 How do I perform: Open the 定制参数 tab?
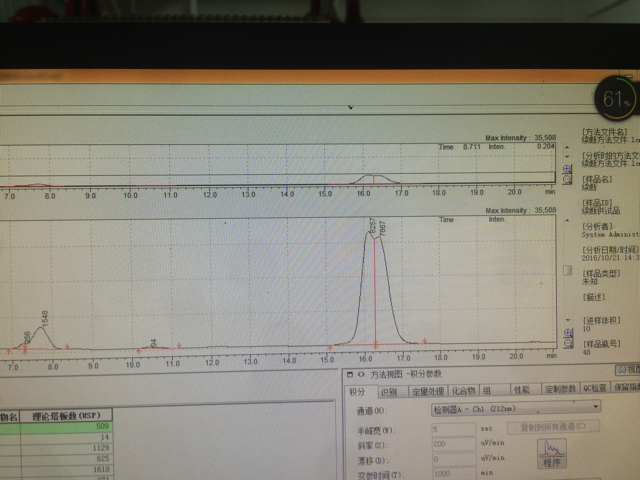coord(560,389)
